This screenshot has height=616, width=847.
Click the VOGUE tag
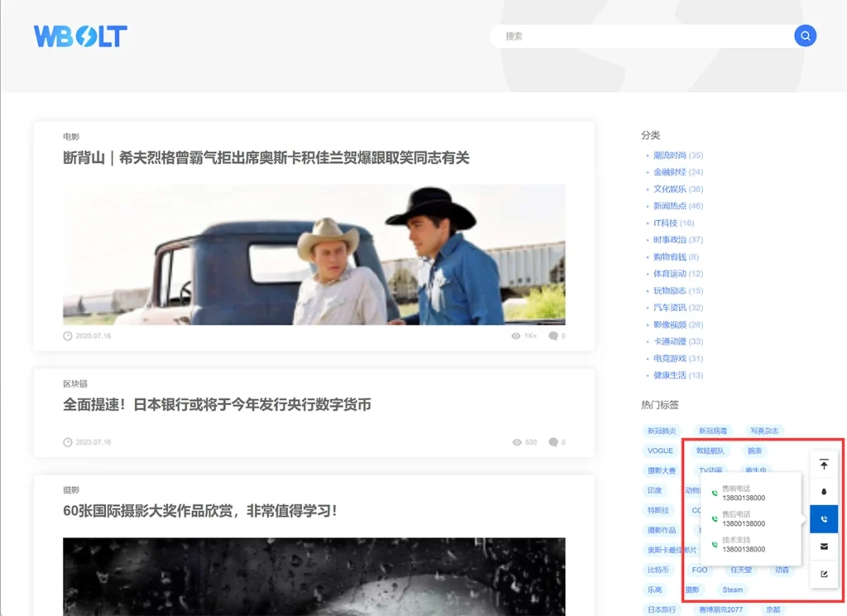click(660, 451)
